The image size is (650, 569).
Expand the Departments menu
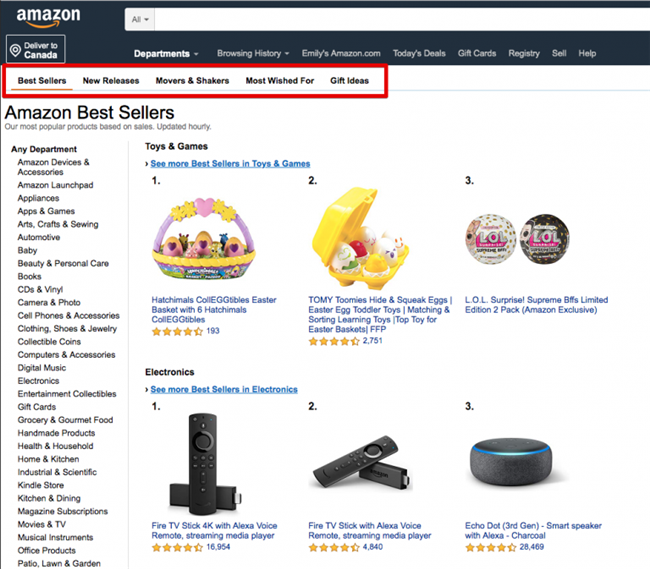tap(166, 53)
